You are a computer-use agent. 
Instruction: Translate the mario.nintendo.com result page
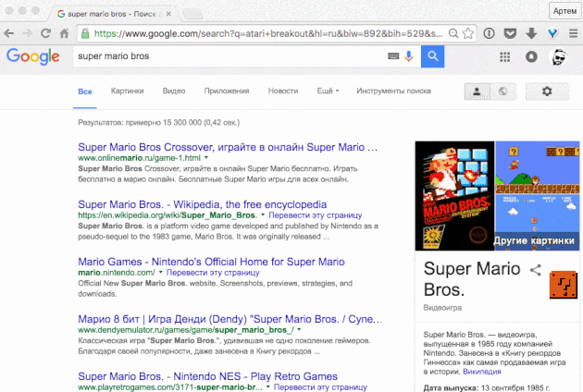pos(213,273)
